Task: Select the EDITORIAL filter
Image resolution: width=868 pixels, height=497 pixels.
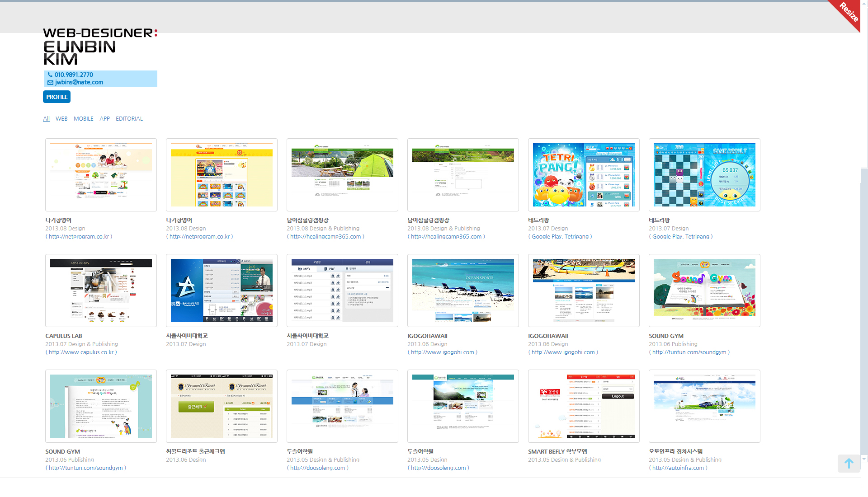Action: tap(129, 119)
